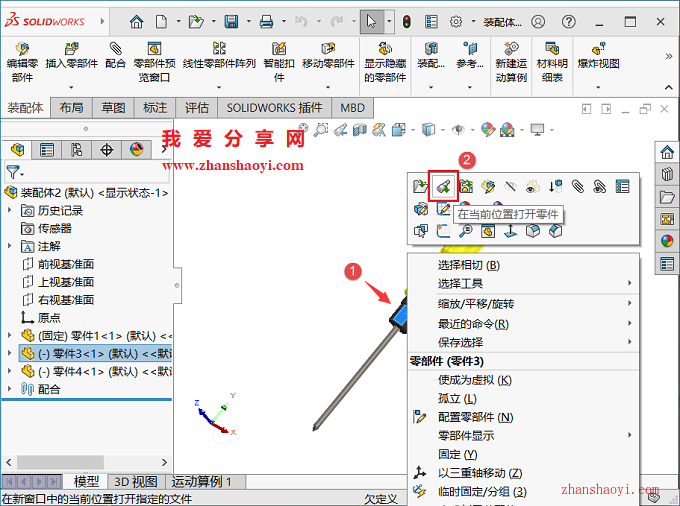This screenshot has width=680, height=506.
Task: Toggle Change Suppression State icon
Action: pyautogui.click(x=556, y=186)
